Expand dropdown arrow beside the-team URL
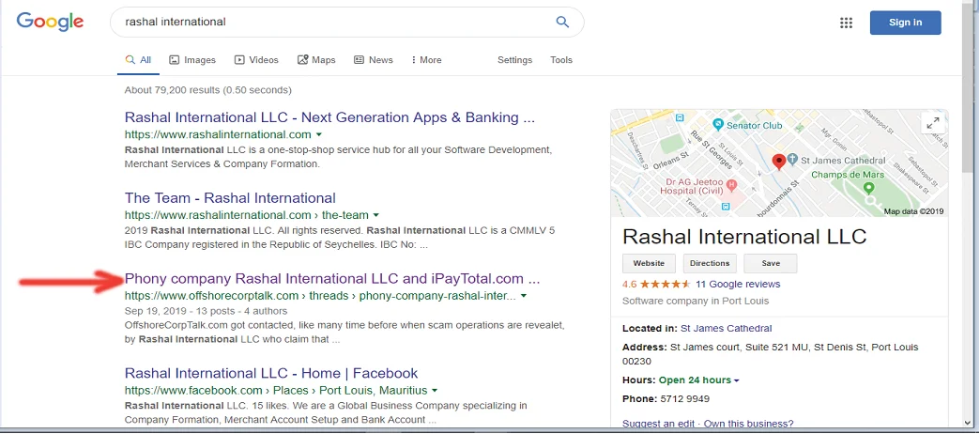Screen dimensions: 980x434 (376, 216)
